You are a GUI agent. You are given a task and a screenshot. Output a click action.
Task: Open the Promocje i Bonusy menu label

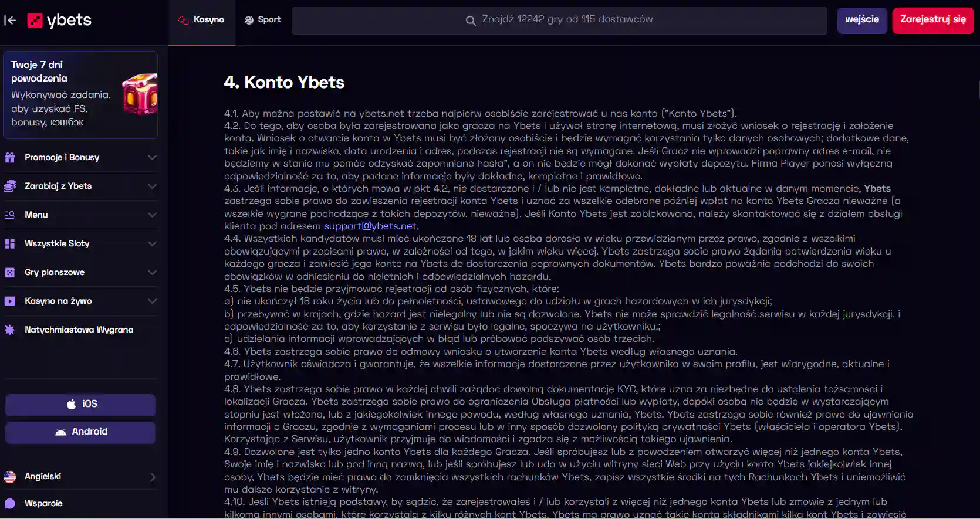point(62,157)
